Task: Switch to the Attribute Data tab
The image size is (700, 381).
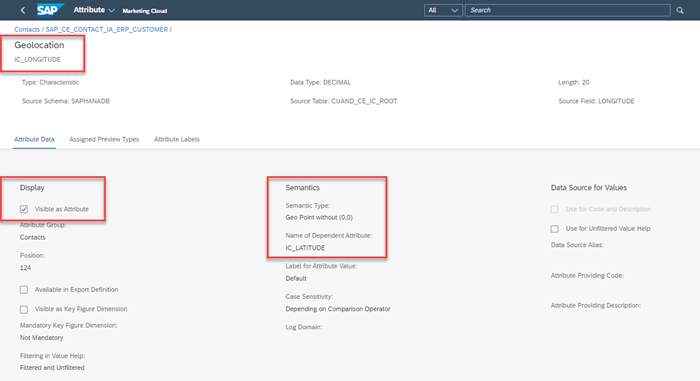Action: (34, 139)
